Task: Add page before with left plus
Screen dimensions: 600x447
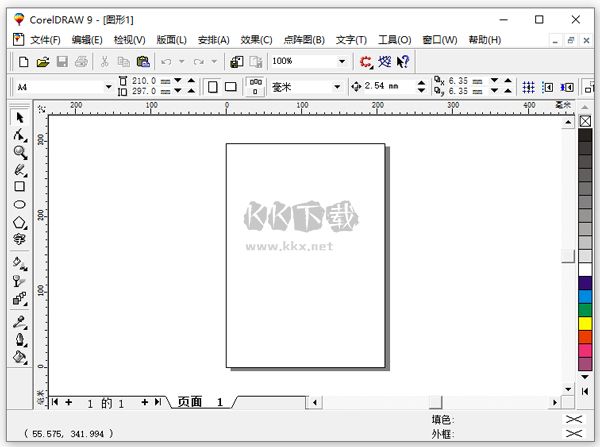Action: pyautogui.click(x=68, y=402)
